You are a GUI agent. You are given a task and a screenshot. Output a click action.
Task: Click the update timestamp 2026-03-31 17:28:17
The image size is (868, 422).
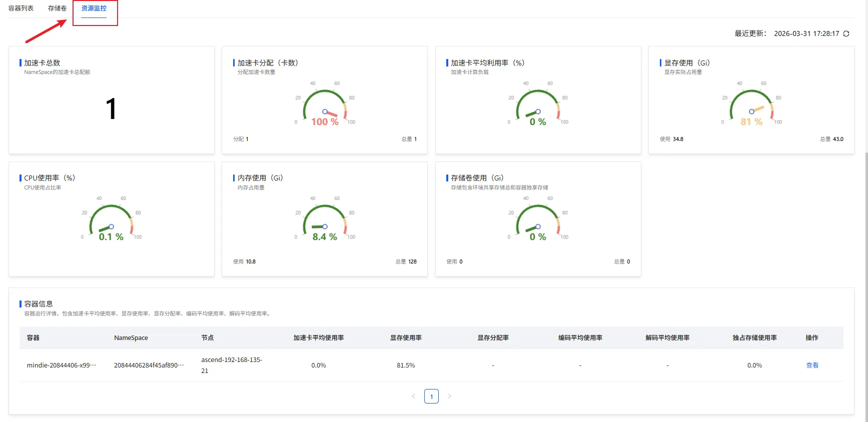(x=806, y=33)
